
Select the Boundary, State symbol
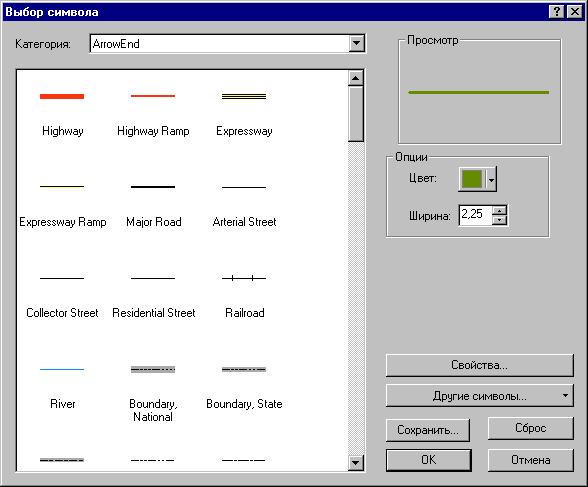(244, 386)
